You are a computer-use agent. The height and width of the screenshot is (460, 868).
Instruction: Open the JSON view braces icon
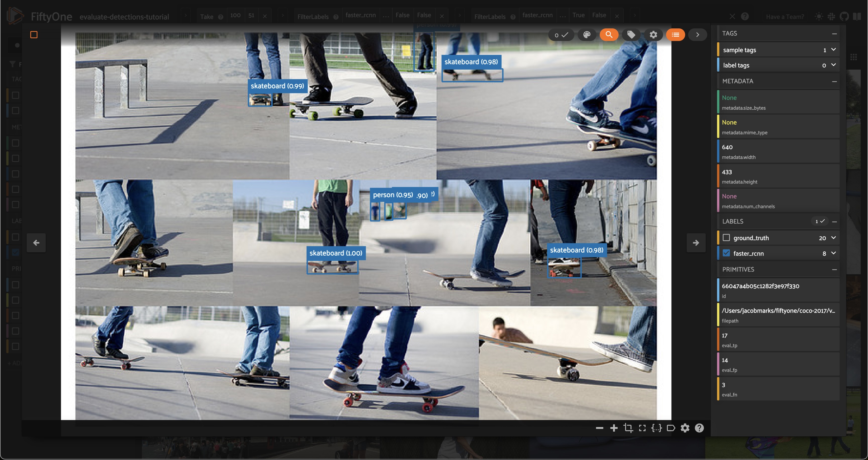point(656,428)
